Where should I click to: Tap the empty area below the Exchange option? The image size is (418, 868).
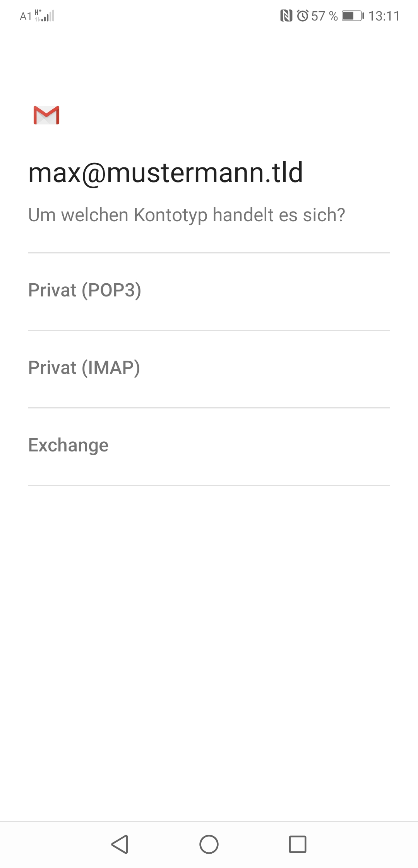coord(209,651)
